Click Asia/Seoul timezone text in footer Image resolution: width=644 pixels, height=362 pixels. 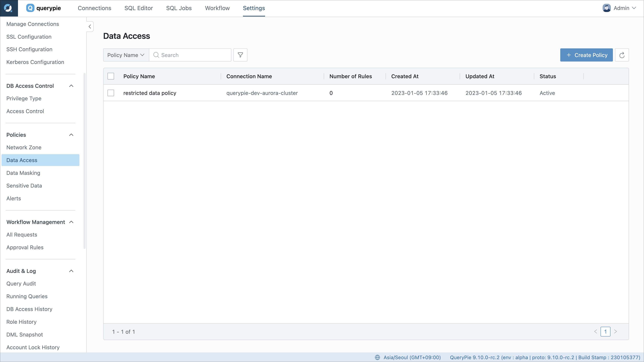(x=412, y=357)
